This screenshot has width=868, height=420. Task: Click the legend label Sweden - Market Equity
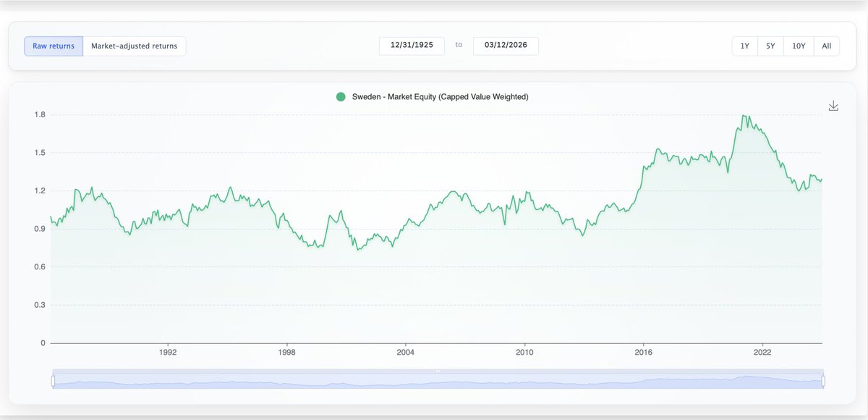tap(440, 96)
